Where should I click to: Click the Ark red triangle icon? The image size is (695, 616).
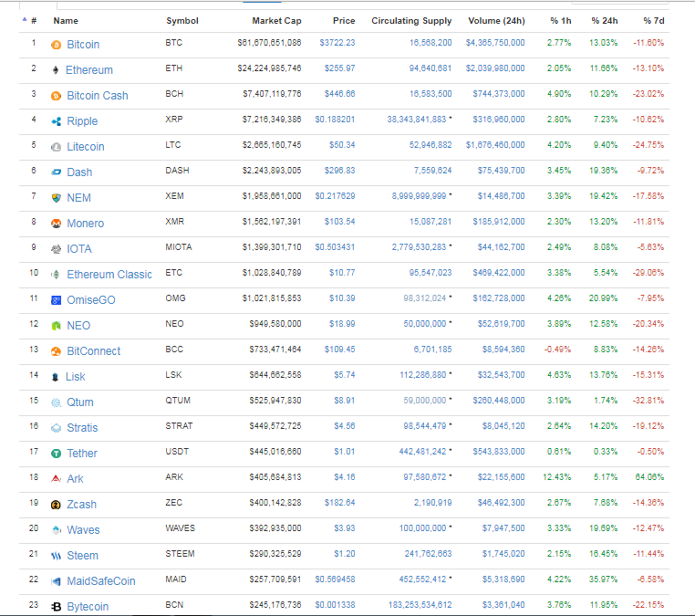coord(56,479)
